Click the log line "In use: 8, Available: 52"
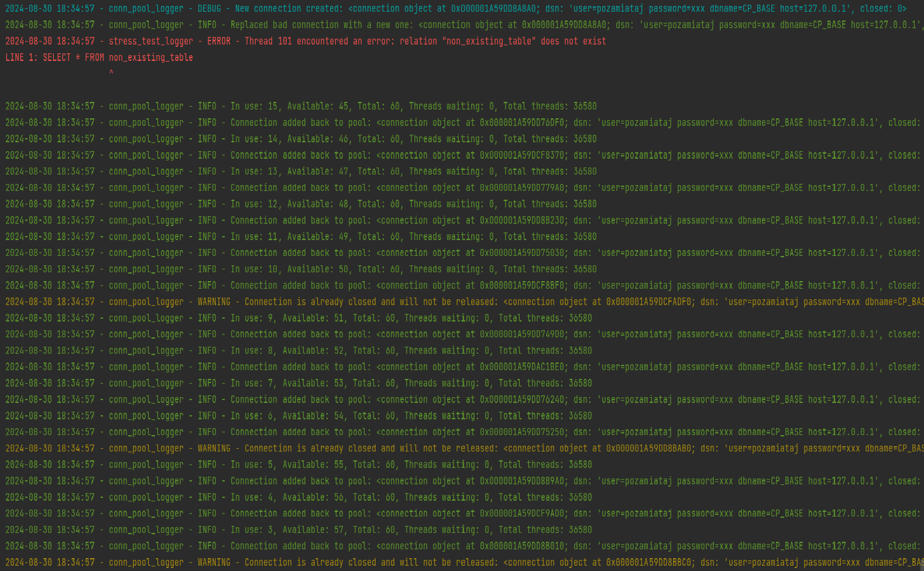The width and height of the screenshot is (924, 571). tap(298, 351)
